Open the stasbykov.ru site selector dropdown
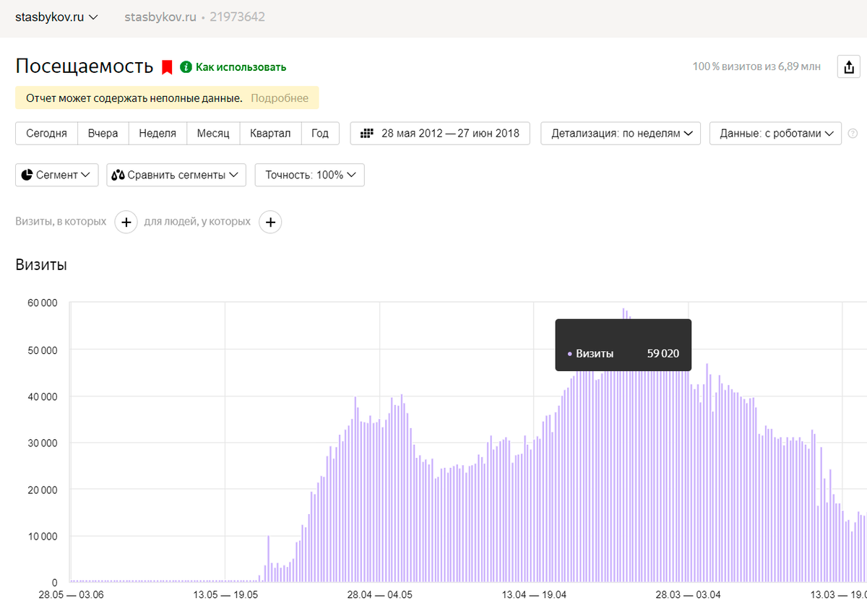The width and height of the screenshot is (867, 616). pyautogui.click(x=57, y=17)
